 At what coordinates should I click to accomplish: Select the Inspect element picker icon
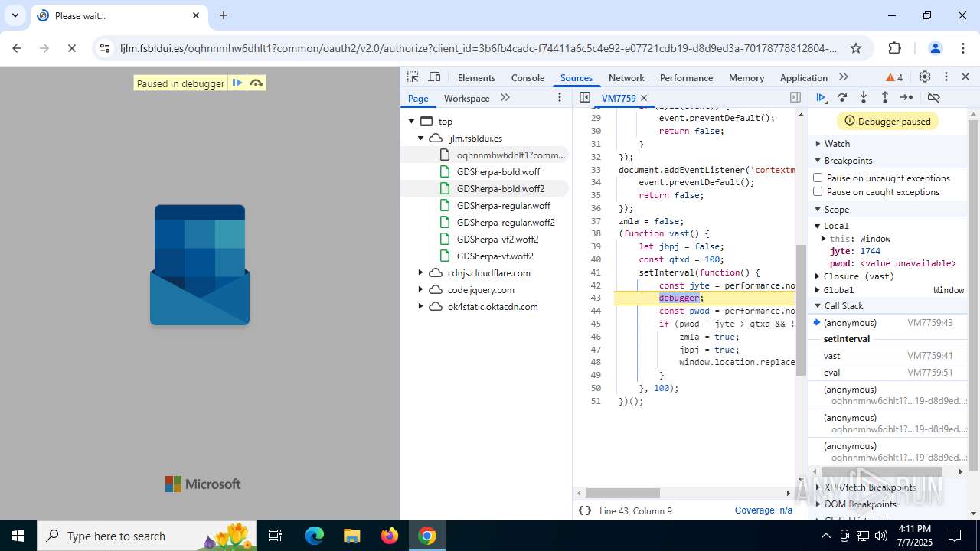point(413,77)
